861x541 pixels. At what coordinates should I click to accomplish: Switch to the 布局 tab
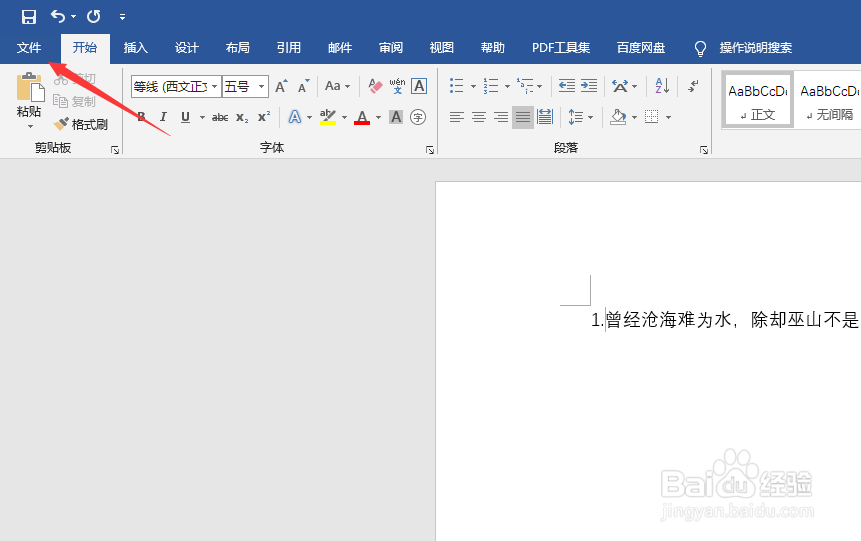238,48
